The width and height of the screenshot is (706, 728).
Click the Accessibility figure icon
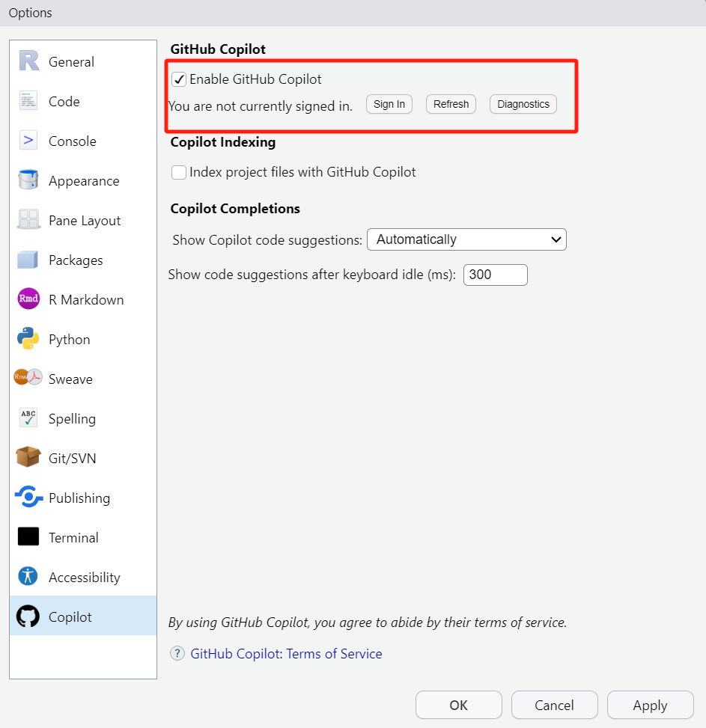click(28, 577)
